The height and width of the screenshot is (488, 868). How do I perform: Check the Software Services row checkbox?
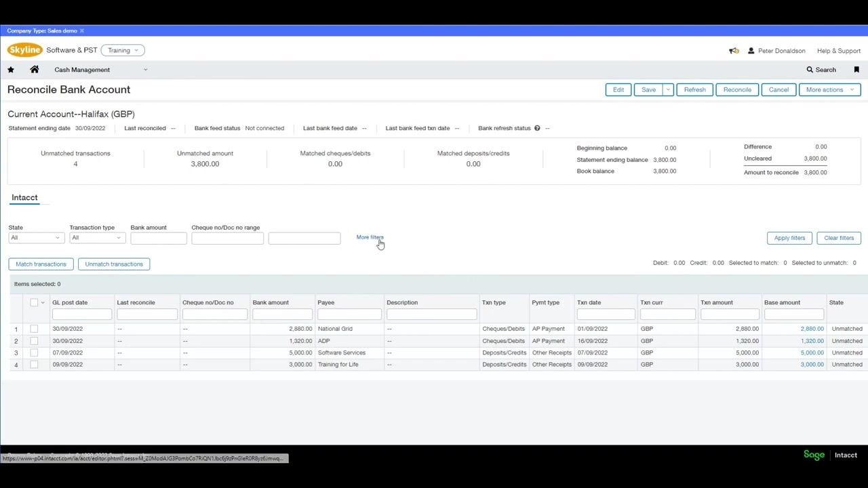point(34,352)
